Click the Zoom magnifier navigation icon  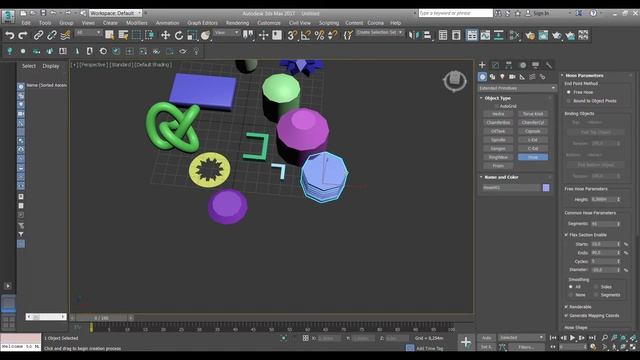tap(604, 338)
